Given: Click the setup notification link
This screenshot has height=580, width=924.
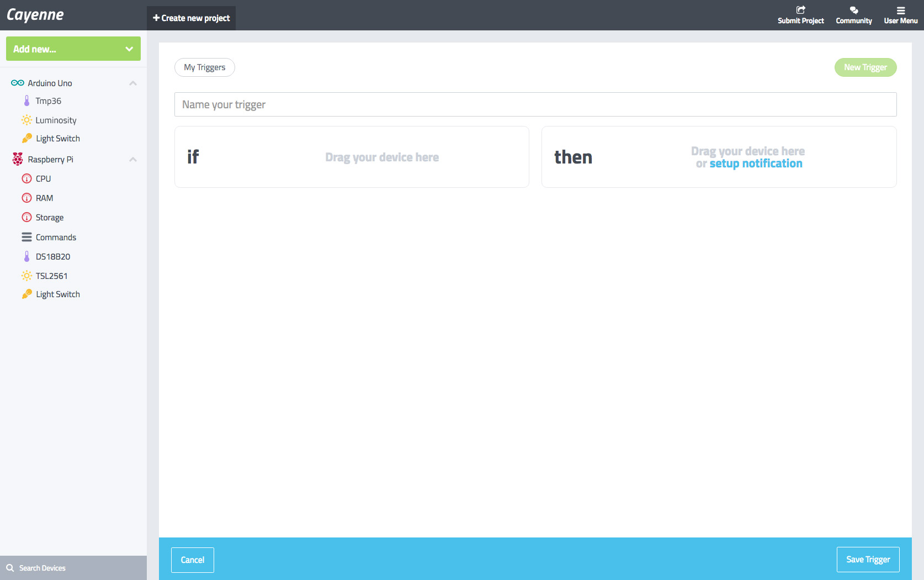Looking at the screenshot, I should (756, 164).
